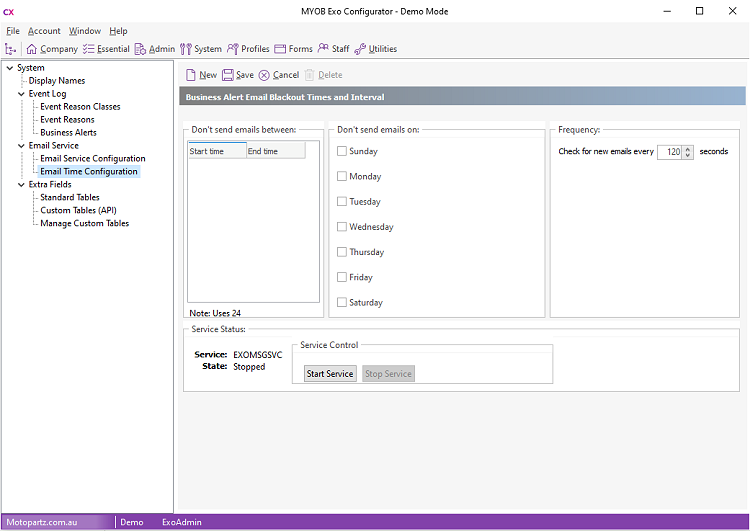Click the Stop Service button

[388, 374]
